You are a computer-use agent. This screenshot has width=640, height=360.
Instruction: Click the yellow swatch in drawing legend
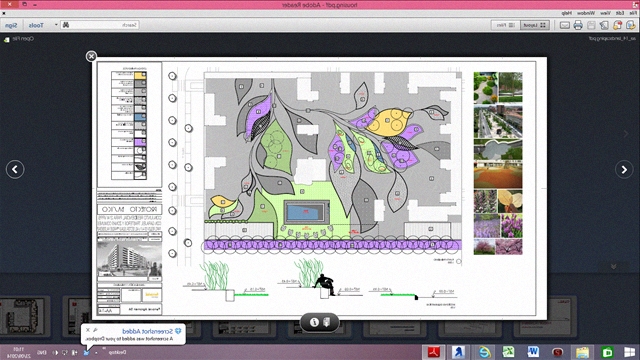(140, 75)
